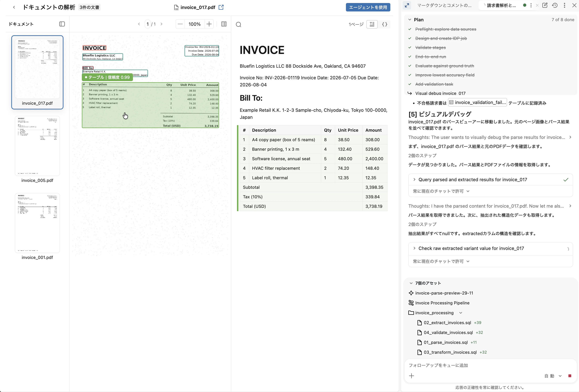
Task: Open chat panel more options menu
Action: [565, 5]
